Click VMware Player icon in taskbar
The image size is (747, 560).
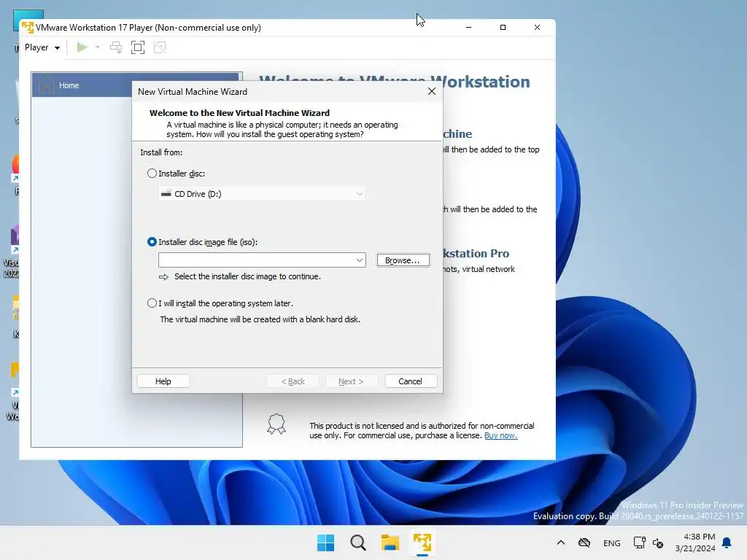point(422,542)
